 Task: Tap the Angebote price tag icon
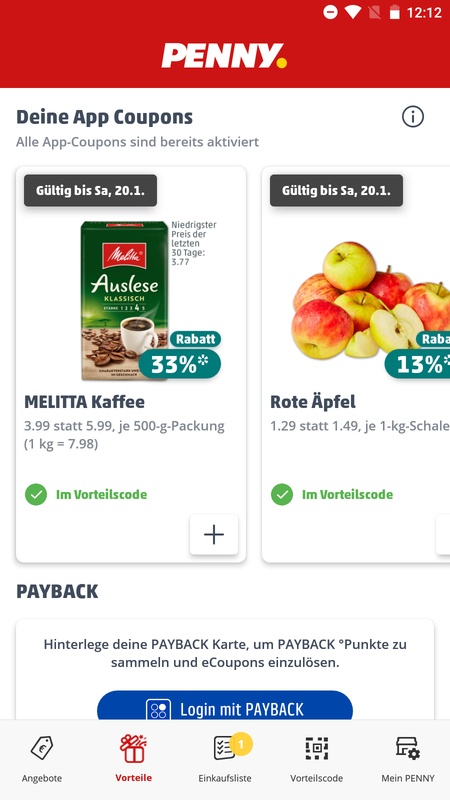tap(42, 748)
